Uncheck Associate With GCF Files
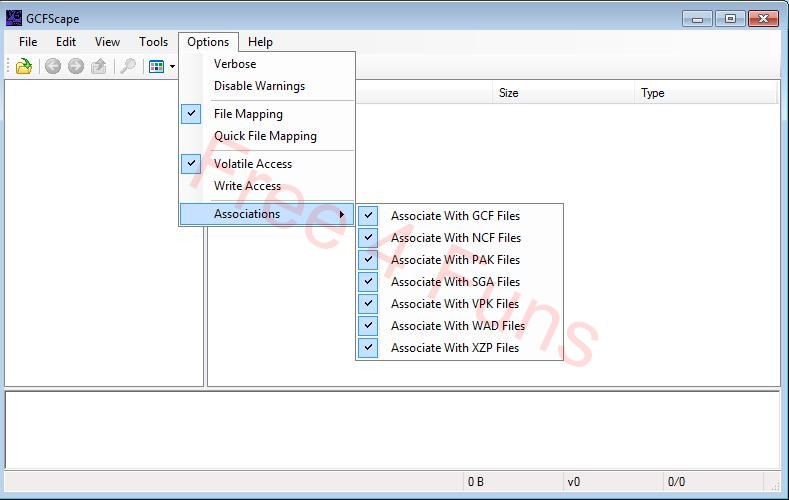The height and width of the screenshot is (500, 789). 455,216
